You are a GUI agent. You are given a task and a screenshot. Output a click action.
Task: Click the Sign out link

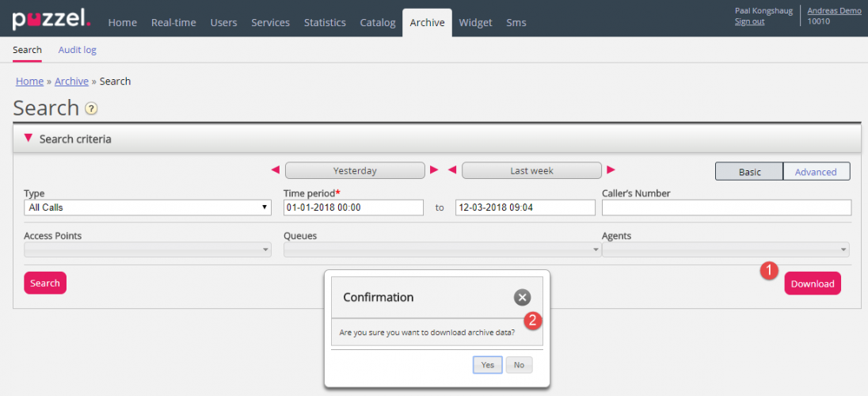click(749, 21)
